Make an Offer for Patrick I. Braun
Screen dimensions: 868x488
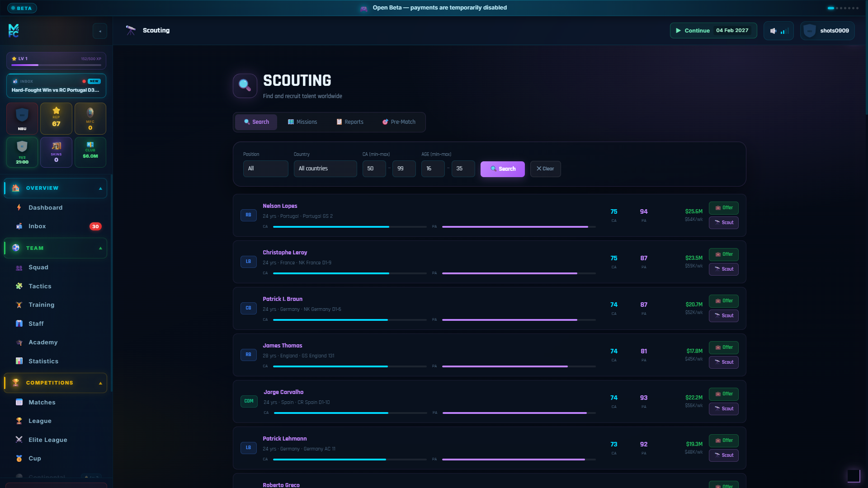724,301
